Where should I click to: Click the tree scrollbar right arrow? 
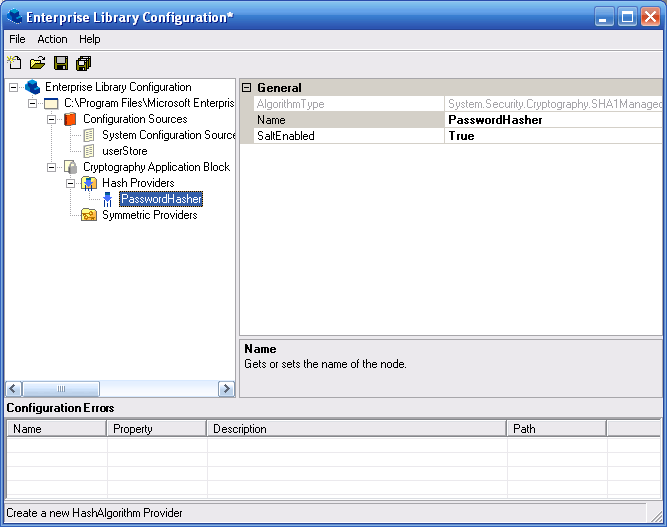tap(226, 389)
